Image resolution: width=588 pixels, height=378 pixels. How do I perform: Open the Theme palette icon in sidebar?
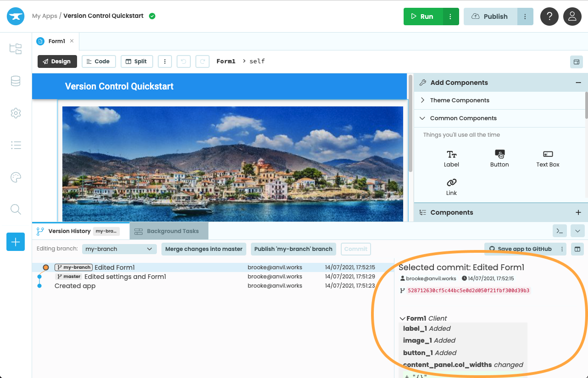tap(15, 177)
